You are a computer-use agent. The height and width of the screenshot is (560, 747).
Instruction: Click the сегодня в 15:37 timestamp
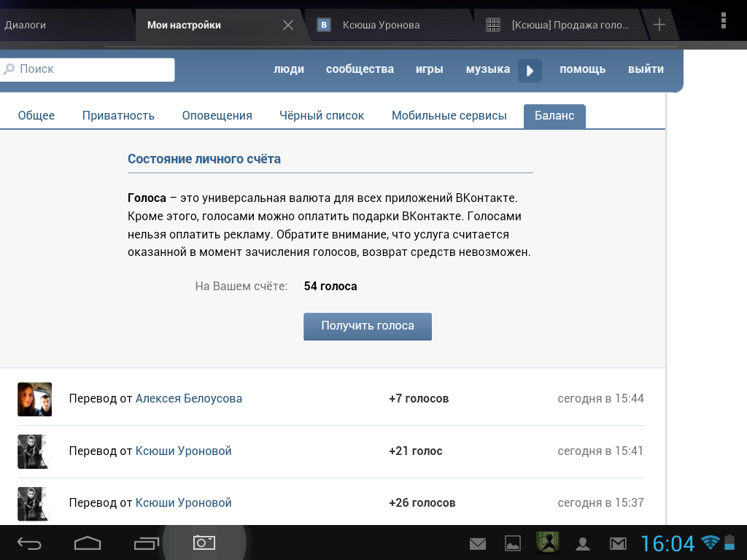(x=601, y=503)
